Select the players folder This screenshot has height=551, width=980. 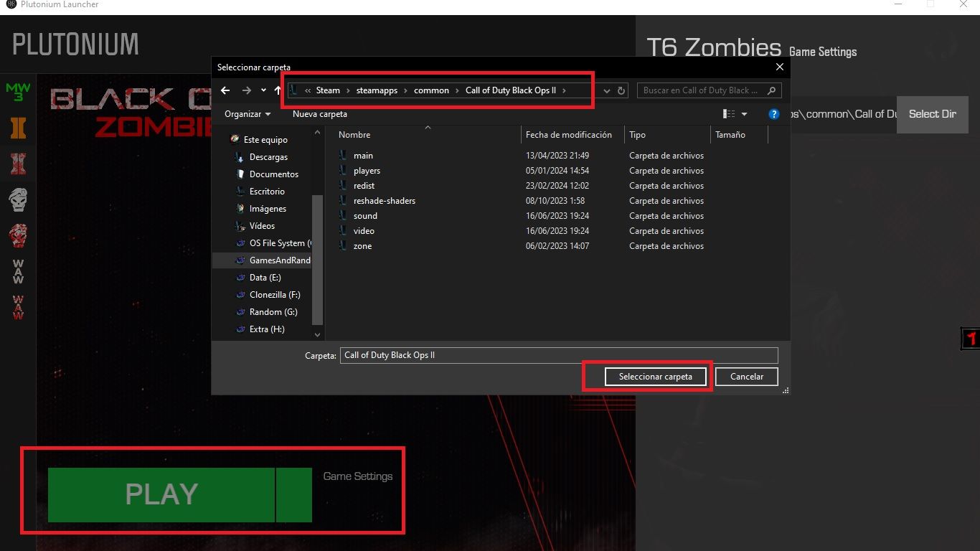367,171
